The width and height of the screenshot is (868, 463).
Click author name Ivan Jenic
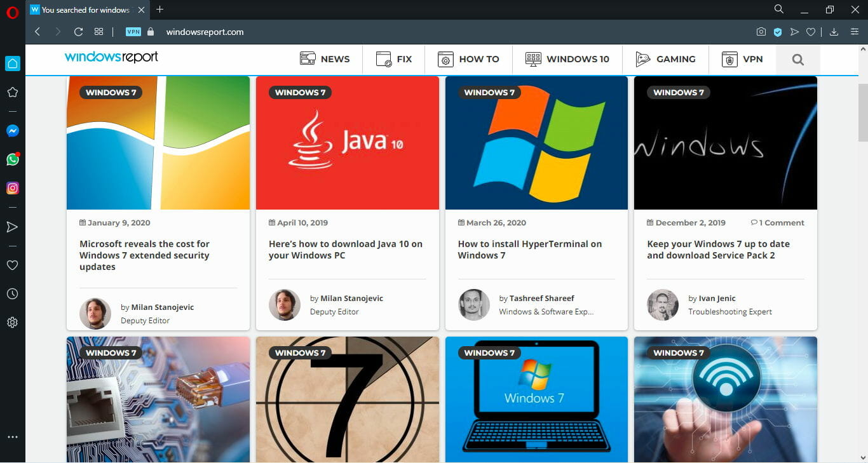717,298
